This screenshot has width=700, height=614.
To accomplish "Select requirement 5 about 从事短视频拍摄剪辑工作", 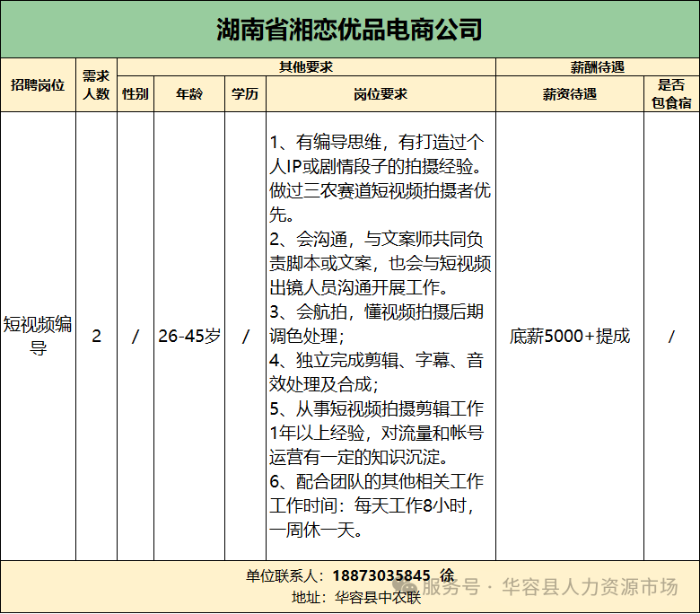I will 376,433.
